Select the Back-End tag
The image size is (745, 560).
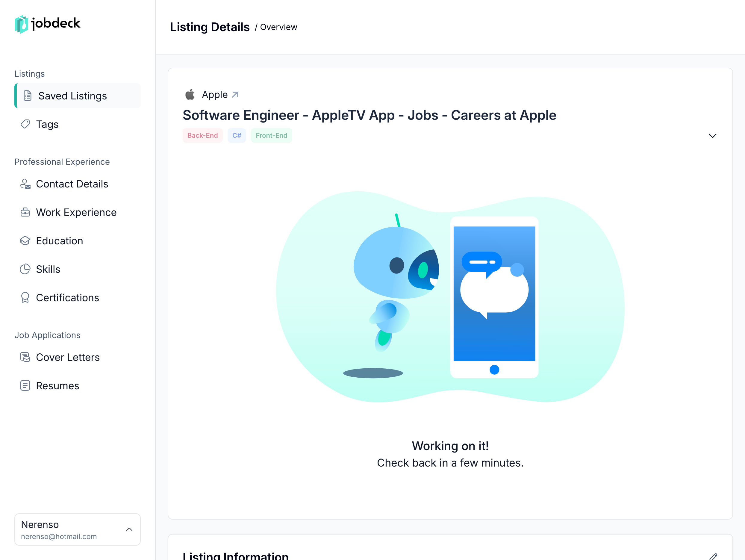pos(203,135)
